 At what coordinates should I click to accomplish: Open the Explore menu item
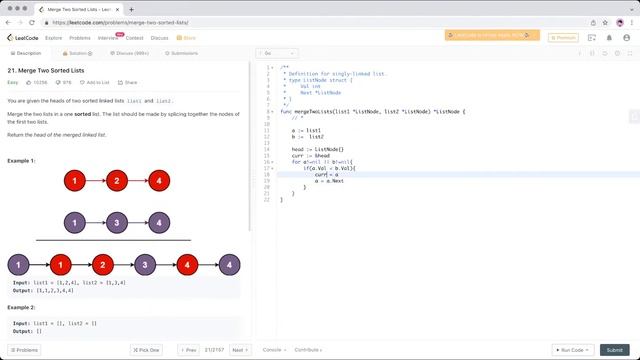(x=53, y=38)
